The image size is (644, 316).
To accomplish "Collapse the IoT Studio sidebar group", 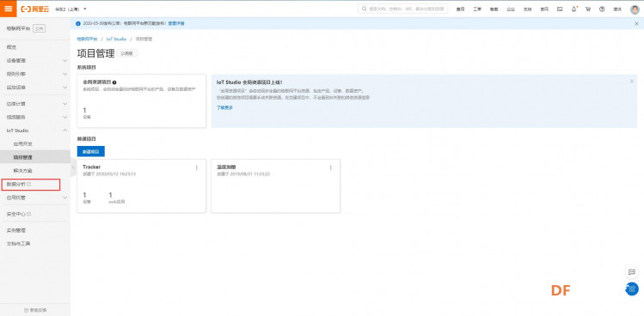I will click(x=35, y=131).
